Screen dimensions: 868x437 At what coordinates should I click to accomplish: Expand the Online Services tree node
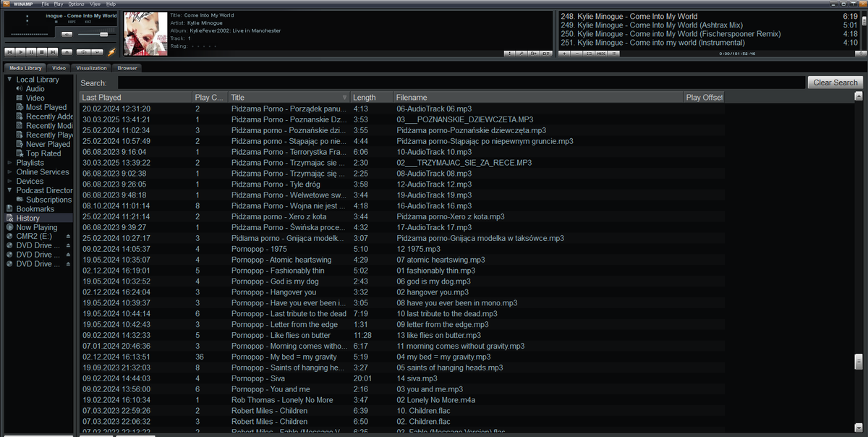[9, 172]
